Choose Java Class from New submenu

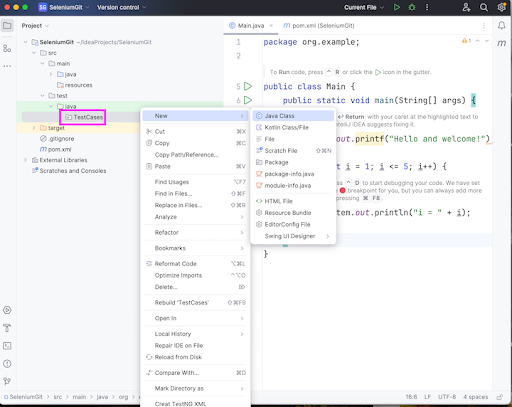coord(293,116)
